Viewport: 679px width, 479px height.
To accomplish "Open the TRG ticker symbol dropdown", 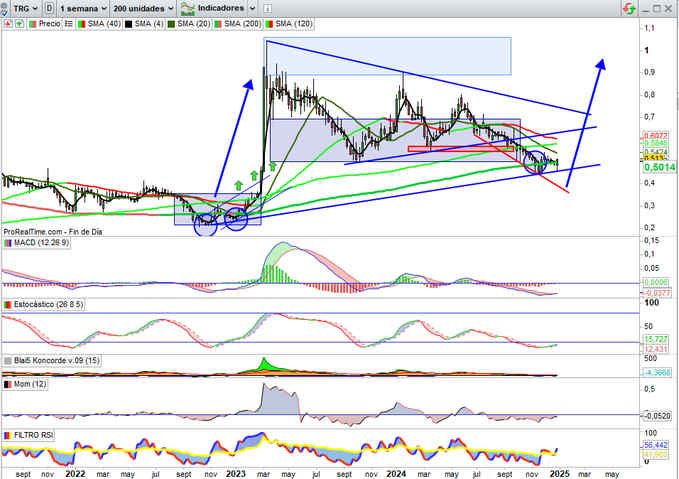I will (x=24, y=8).
